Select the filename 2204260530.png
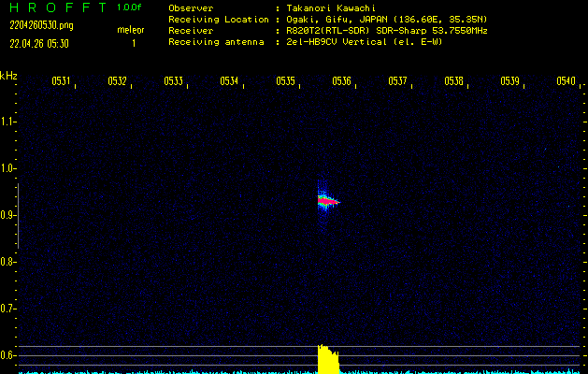 coord(42,25)
